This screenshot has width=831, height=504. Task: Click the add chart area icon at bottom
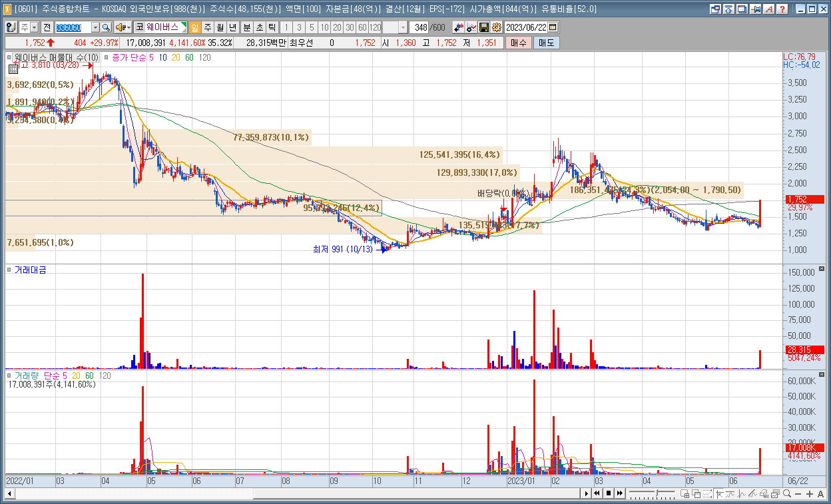coord(685,493)
